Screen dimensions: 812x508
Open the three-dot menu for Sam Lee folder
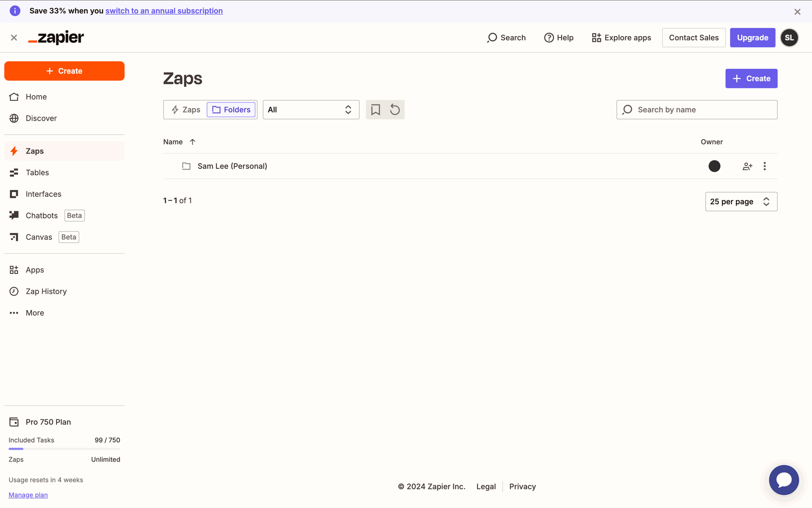click(x=765, y=166)
